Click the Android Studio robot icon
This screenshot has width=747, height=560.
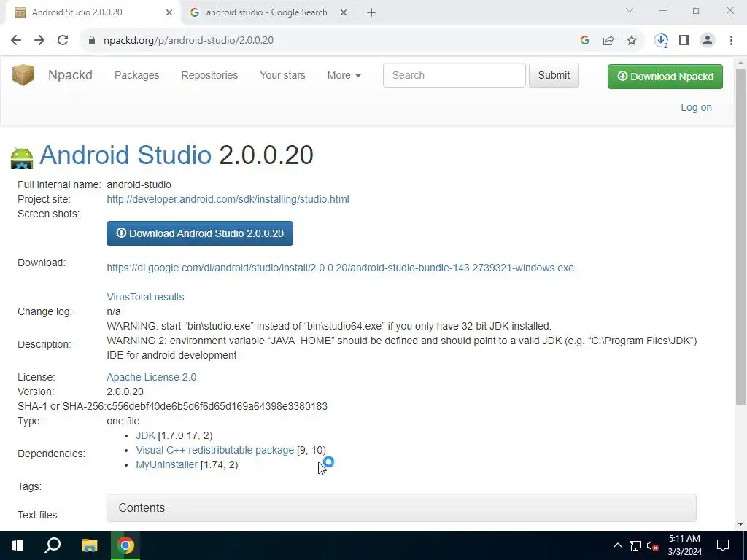click(22, 157)
